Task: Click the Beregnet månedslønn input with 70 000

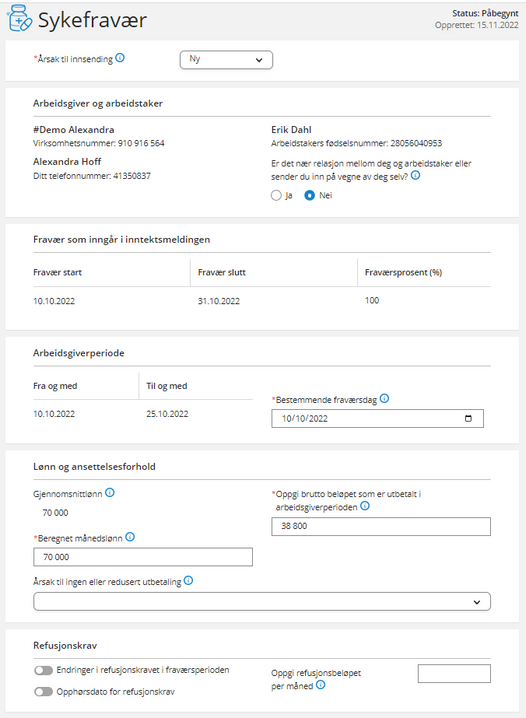Action: tap(143, 557)
